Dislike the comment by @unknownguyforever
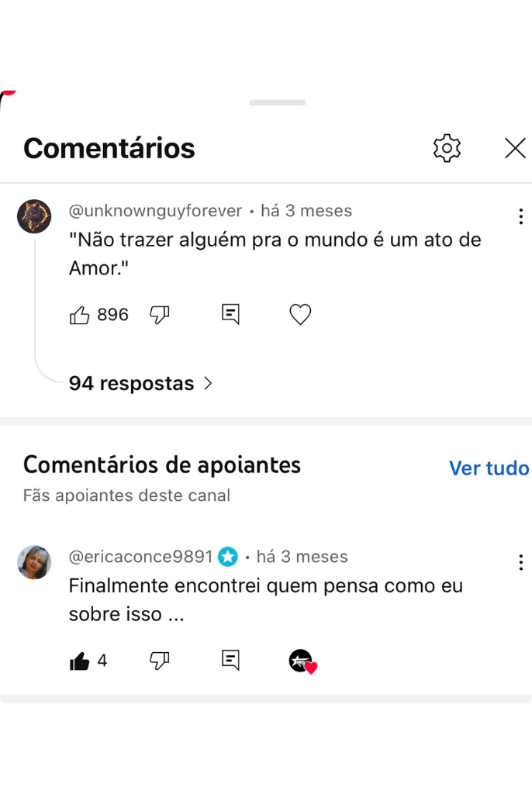 [160, 315]
